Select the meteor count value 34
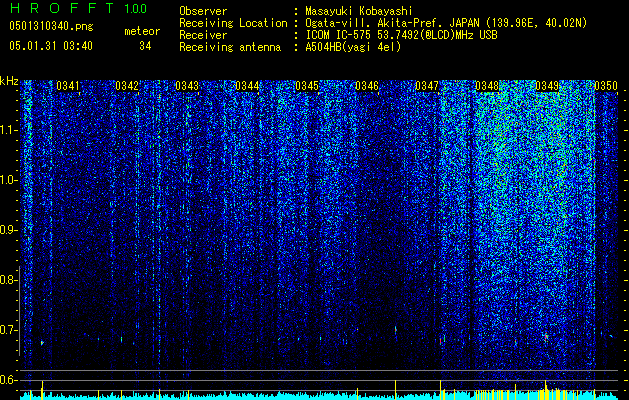This screenshot has width=629, height=400. tap(145, 46)
